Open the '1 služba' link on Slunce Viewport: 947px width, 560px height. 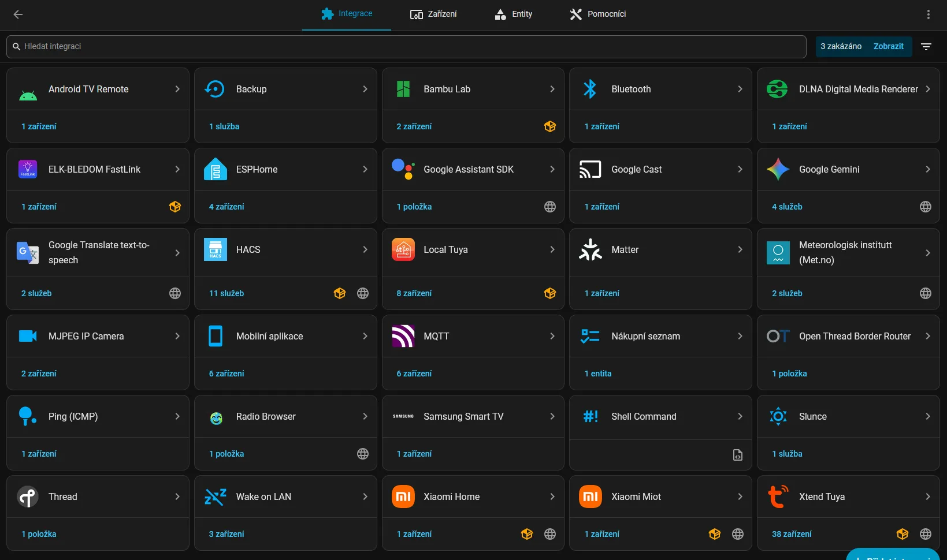(x=787, y=454)
